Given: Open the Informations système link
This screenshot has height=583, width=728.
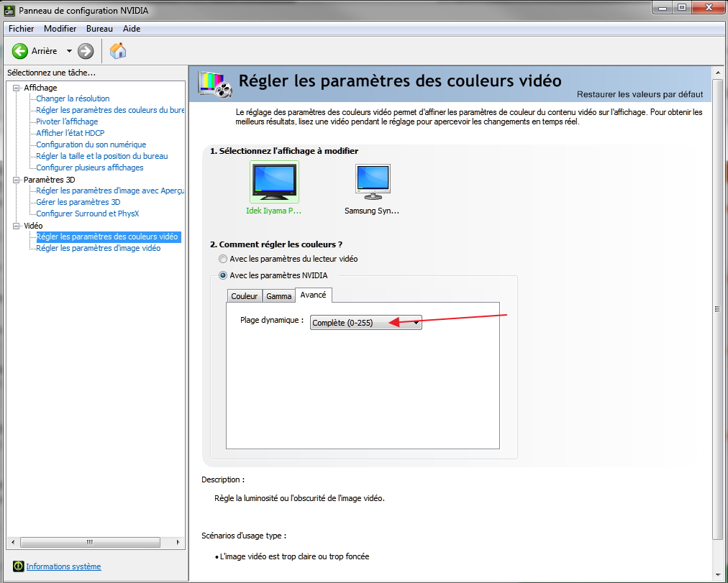Looking at the screenshot, I should (x=63, y=566).
